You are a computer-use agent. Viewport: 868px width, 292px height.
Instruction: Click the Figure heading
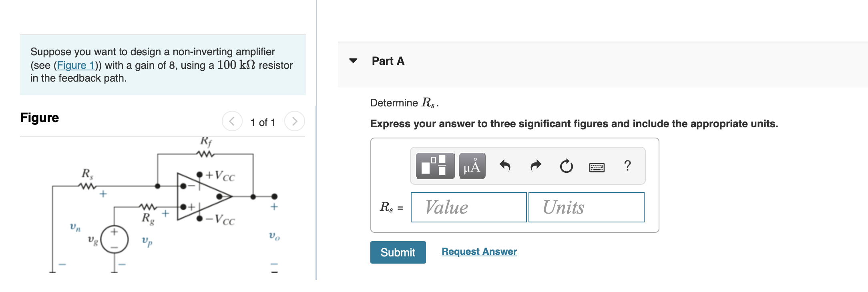(x=40, y=118)
